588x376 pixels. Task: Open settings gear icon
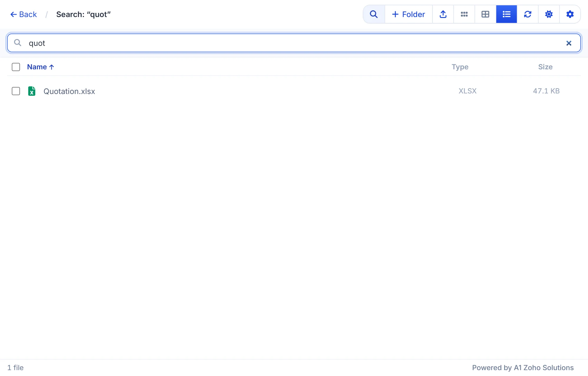pyautogui.click(x=570, y=14)
